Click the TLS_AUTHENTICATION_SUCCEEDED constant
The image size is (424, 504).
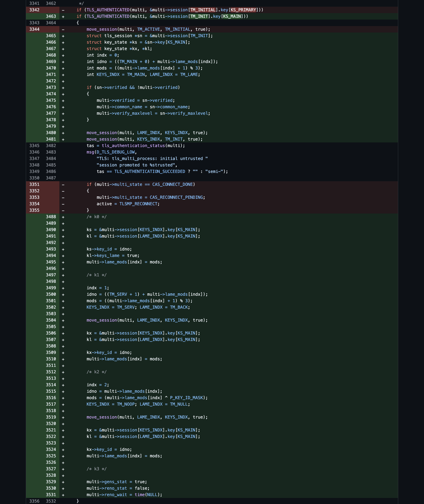click(149, 172)
